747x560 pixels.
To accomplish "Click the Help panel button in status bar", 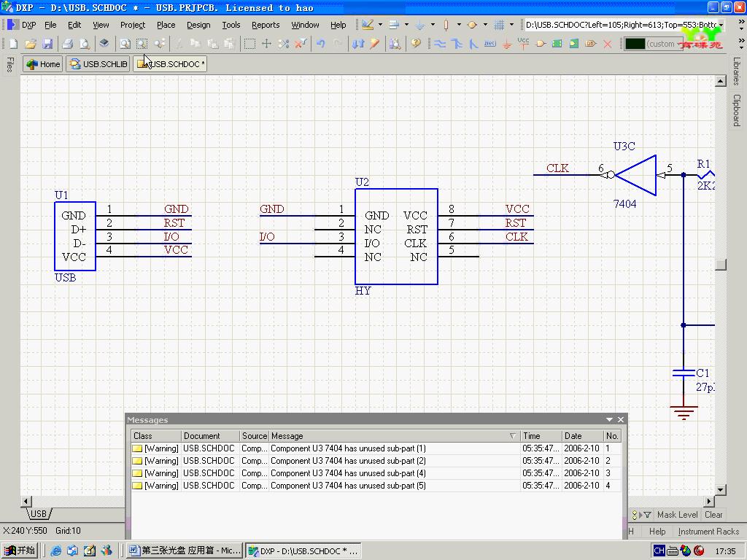I will coord(657,532).
